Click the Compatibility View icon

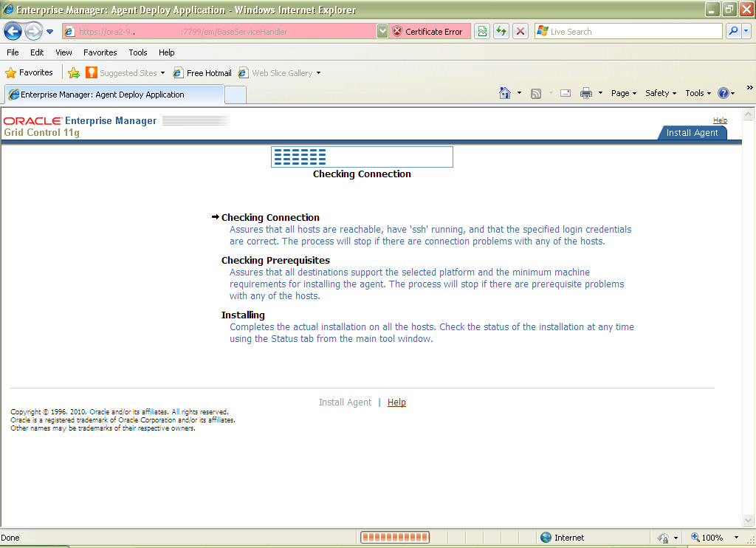tap(482, 31)
